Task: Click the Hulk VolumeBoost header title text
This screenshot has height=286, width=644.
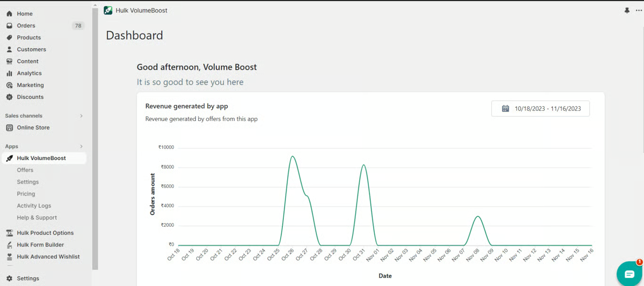Action: (x=141, y=10)
